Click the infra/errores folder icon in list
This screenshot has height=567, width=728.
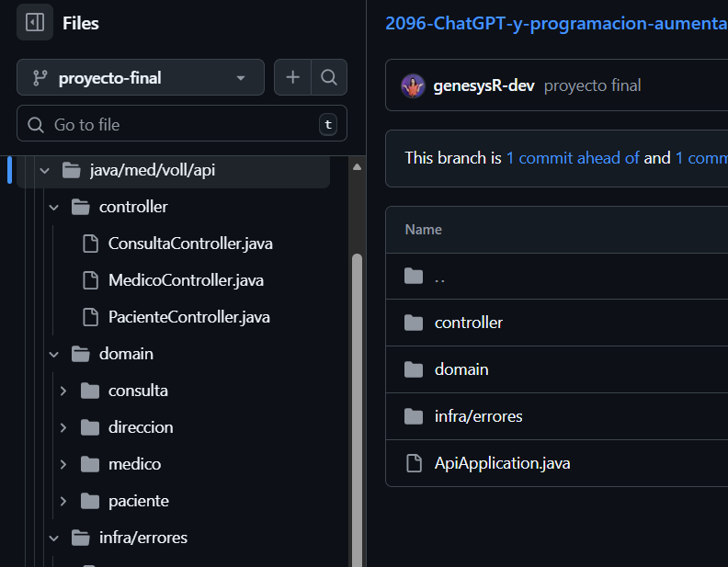click(x=414, y=416)
